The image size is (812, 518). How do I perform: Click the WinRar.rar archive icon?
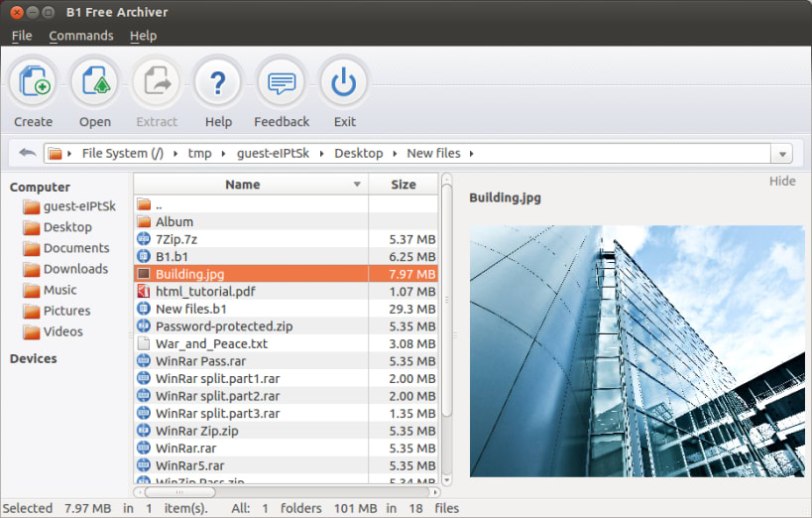pyautogui.click(x=144, y=448)
